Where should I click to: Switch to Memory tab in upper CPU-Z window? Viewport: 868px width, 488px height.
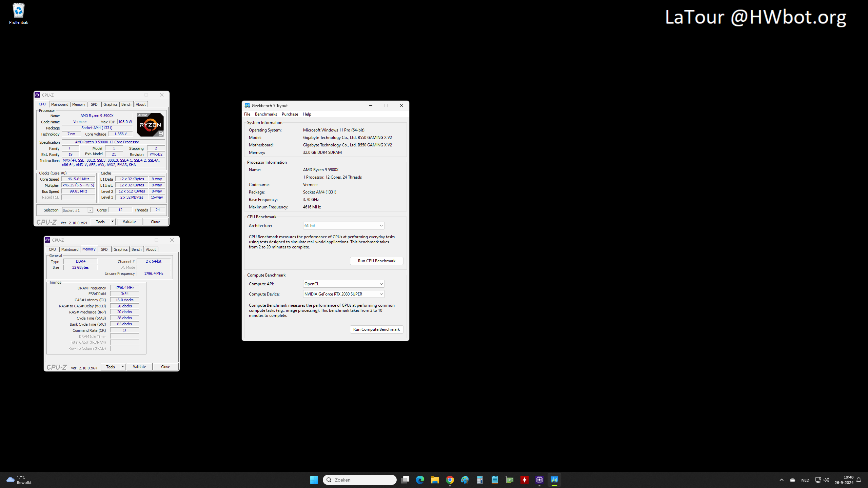pyautogui.click(x=79, y=104)
